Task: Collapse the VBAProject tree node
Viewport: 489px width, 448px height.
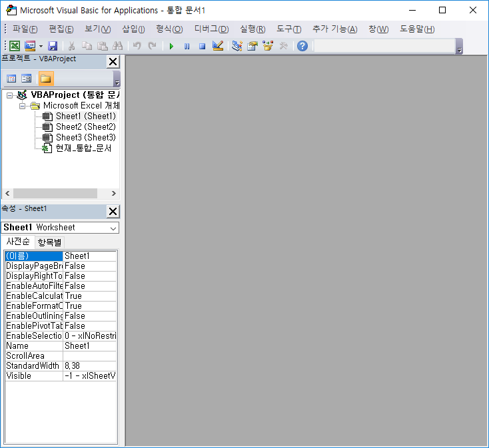Action: tap(10, 95)
